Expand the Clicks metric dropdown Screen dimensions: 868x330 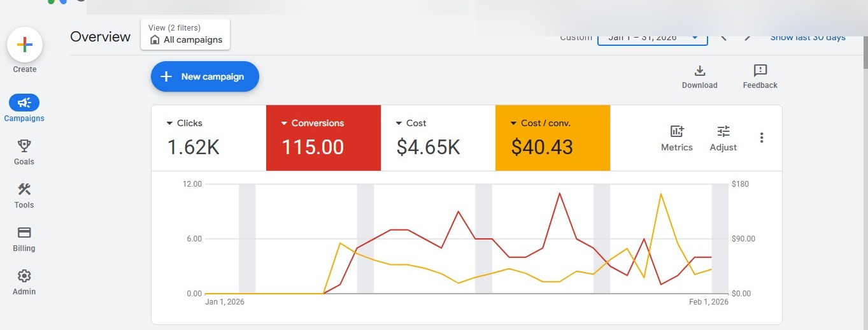(x=169, y=123)
